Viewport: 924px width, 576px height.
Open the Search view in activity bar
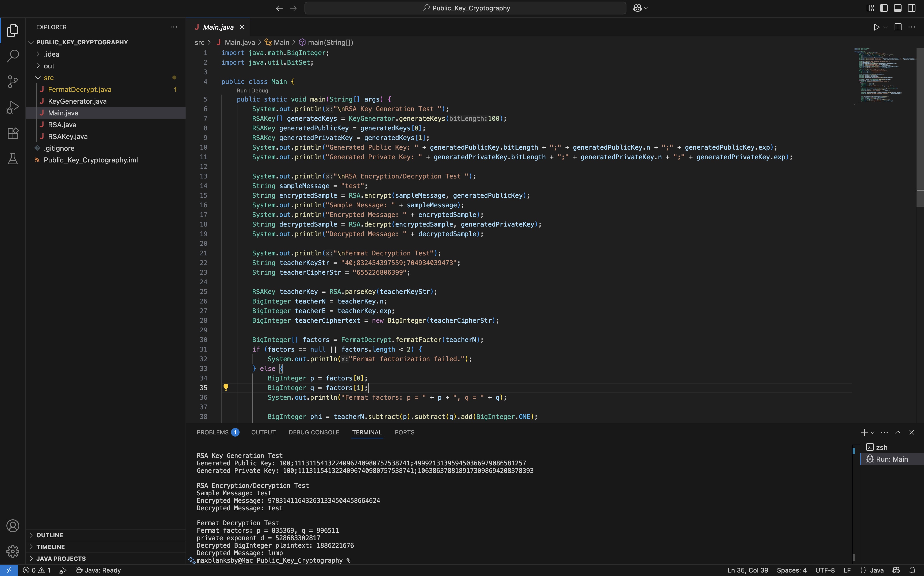(x=13, y=56)
